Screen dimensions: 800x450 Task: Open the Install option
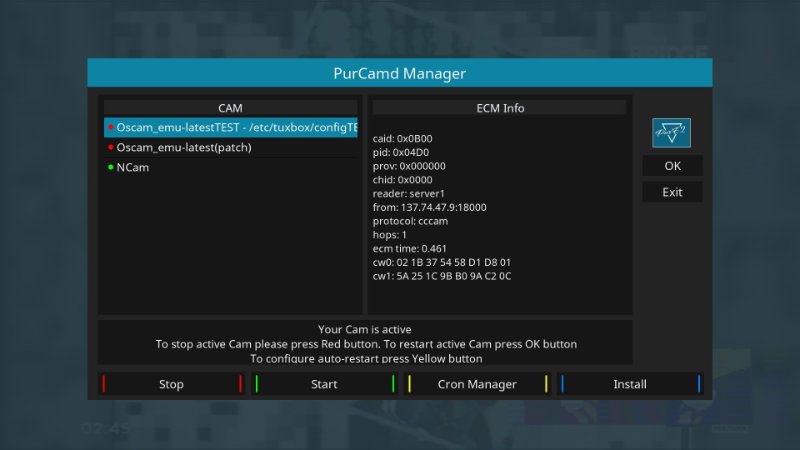[630, 384]
